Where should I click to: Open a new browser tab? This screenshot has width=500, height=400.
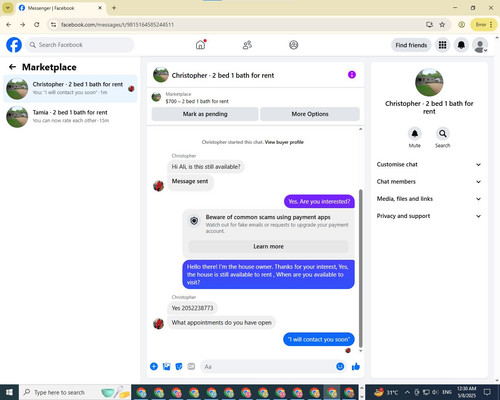pyautogui.click(x=114, y=8)
